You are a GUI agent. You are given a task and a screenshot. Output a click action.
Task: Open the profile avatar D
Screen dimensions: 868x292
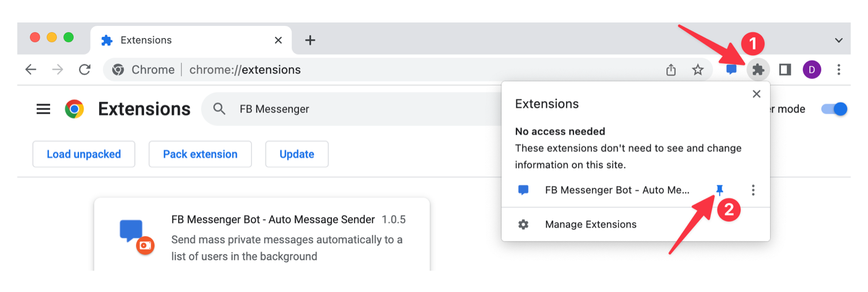point(812,70)
